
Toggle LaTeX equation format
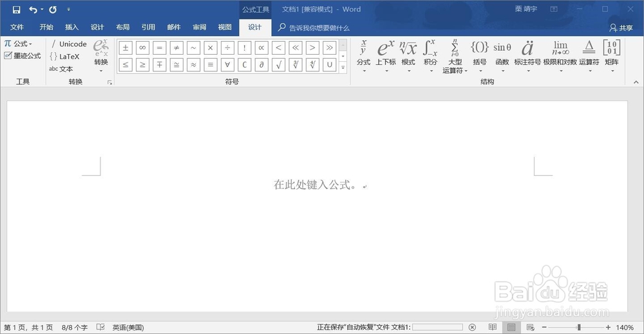coord(64,57)
